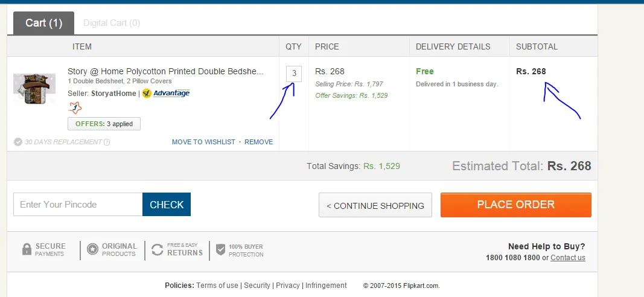The image size is (644, 297).
Task: Click the quantity field showing 3
Action: tap(294, 74)
